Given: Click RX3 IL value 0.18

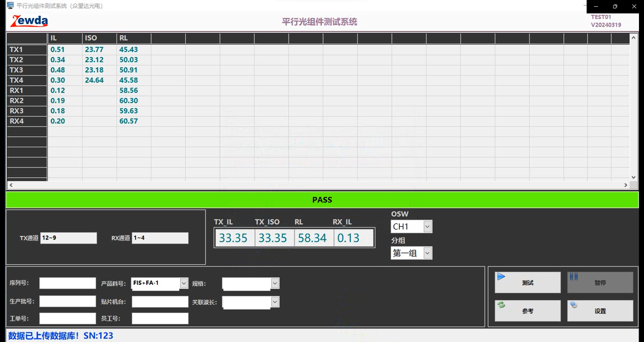Looking at the screenshot, I should point(58,111).
